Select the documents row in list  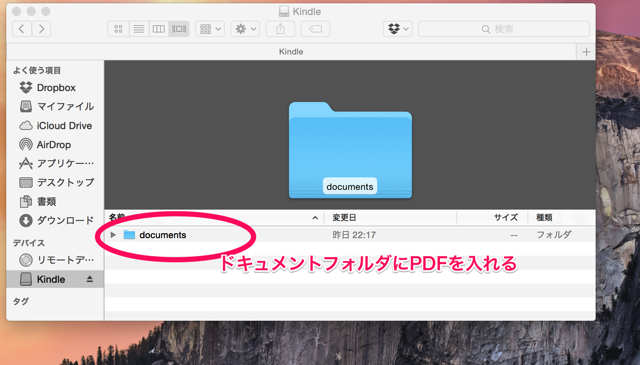pyautogui.click(x=350, y=235)
